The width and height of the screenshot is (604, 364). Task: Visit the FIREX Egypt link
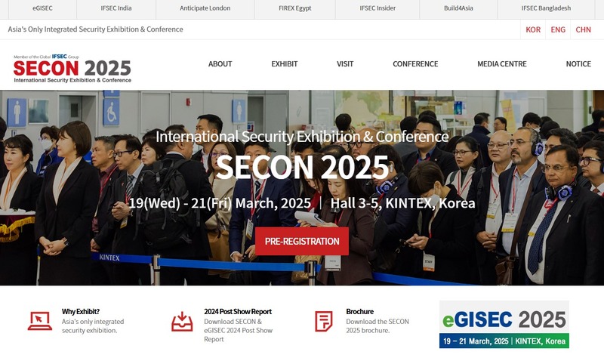[x=294, y=8]
